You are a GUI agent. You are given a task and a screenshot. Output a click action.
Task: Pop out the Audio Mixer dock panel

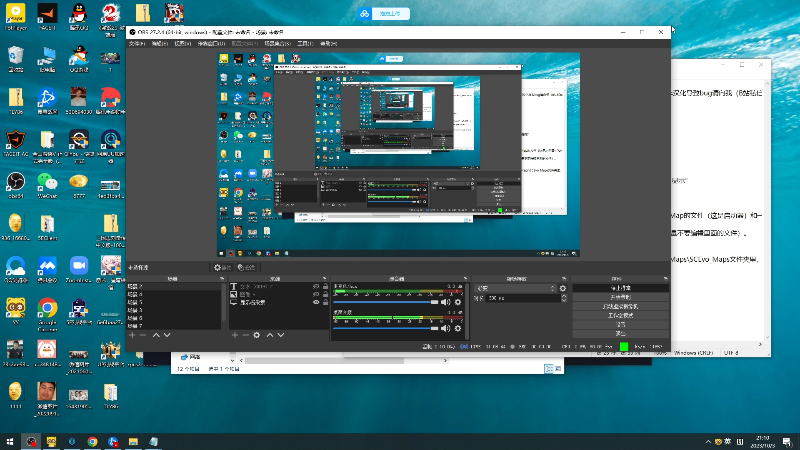465,279
